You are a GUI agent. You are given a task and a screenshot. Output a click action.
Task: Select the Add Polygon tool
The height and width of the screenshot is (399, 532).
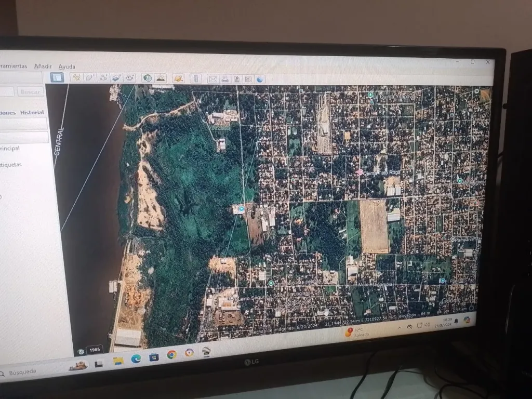tap(90, 78)
